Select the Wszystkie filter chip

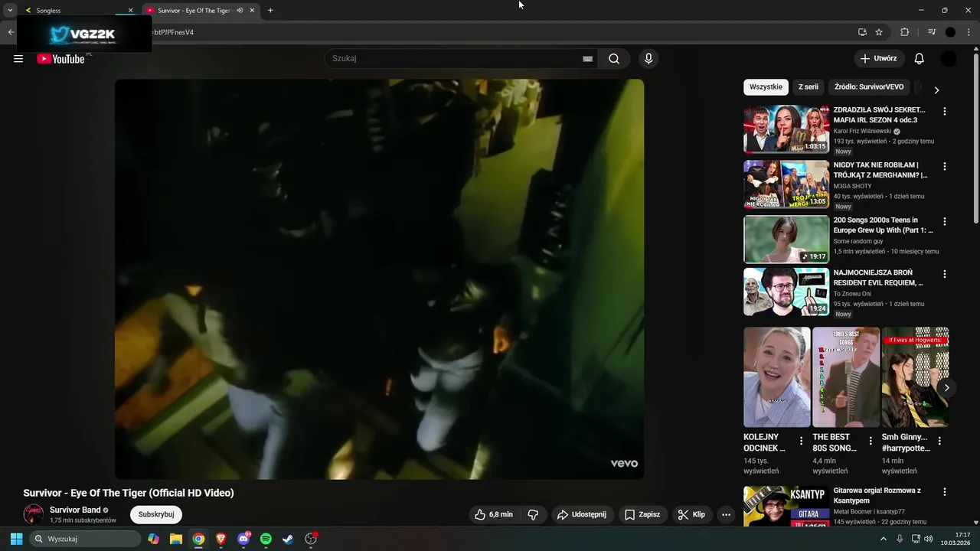[x=766, y=87]
